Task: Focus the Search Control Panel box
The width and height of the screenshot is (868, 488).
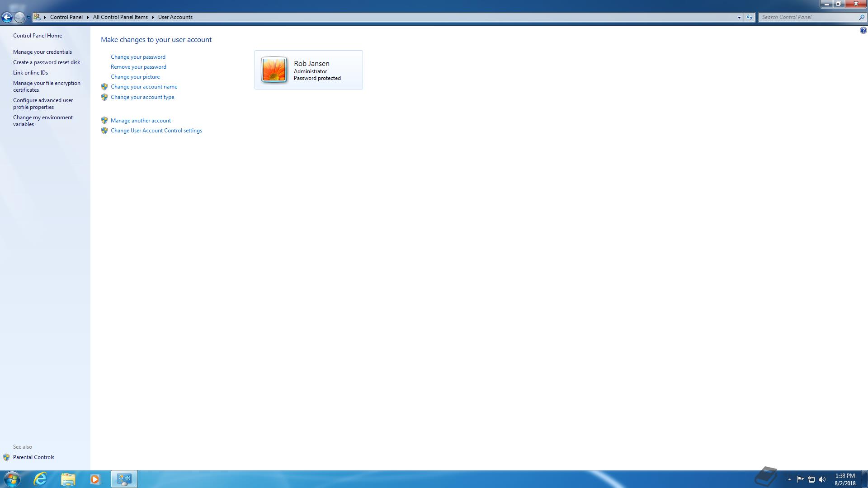Action: [x=808, y=17]
